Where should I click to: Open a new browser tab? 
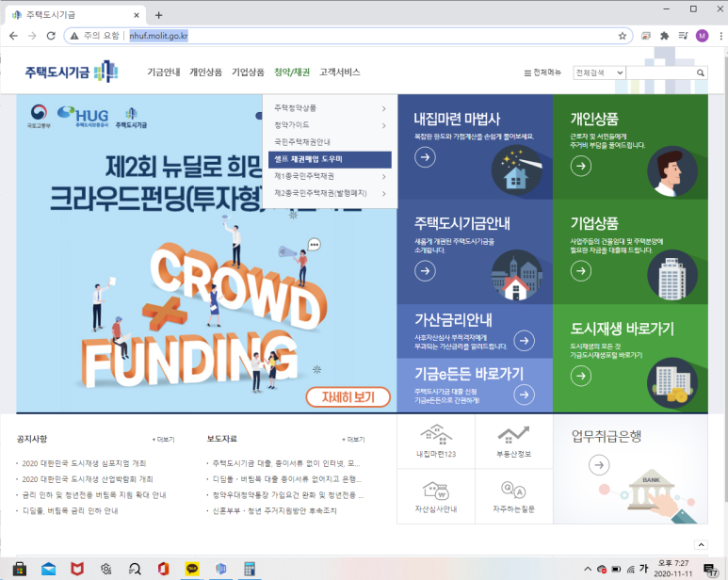pos(159,15)
